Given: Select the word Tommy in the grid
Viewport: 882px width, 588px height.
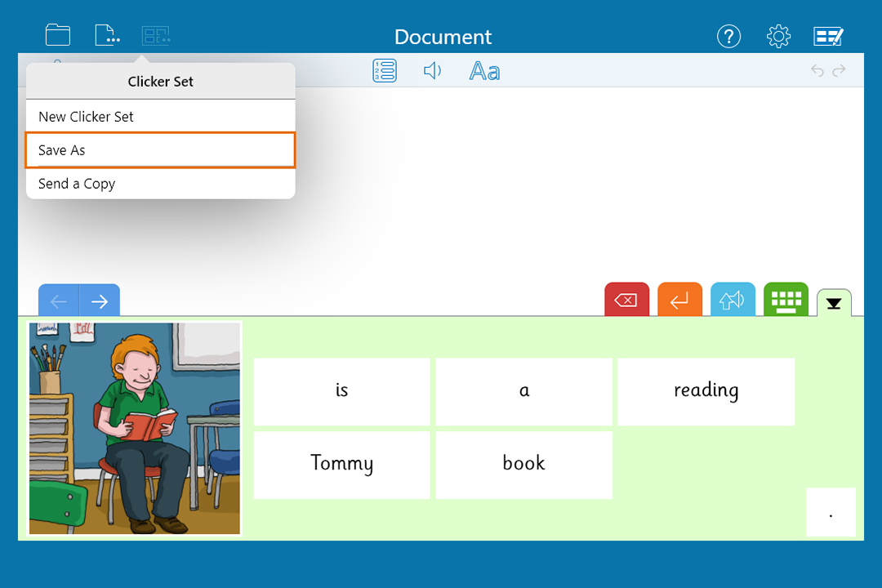Looking at the screenshot, I should [341, 464].
